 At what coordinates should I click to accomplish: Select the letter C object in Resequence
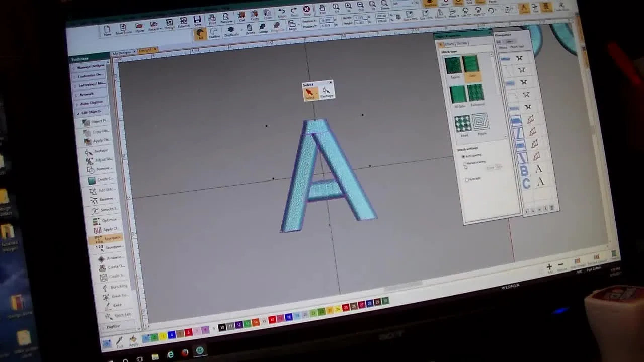[x=526, y=184]
